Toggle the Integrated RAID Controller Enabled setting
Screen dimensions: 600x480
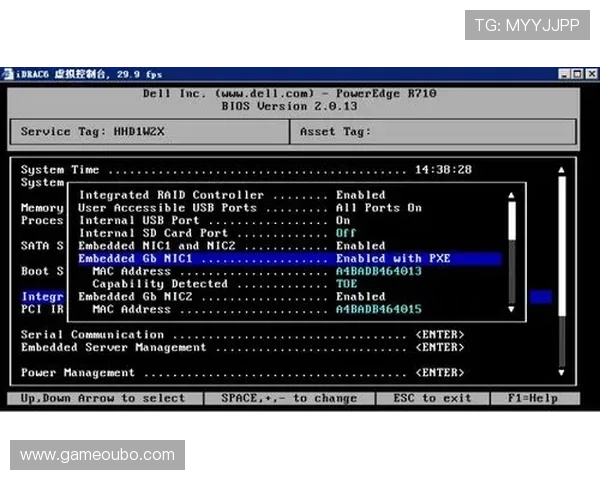(360, 195)
